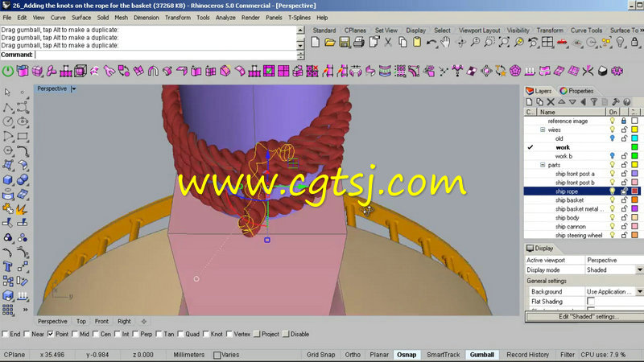Image resolution: width=644 pixels, height=362 pixels.
Task: Click the Zoom Extents icon
Action: point(505,43)
